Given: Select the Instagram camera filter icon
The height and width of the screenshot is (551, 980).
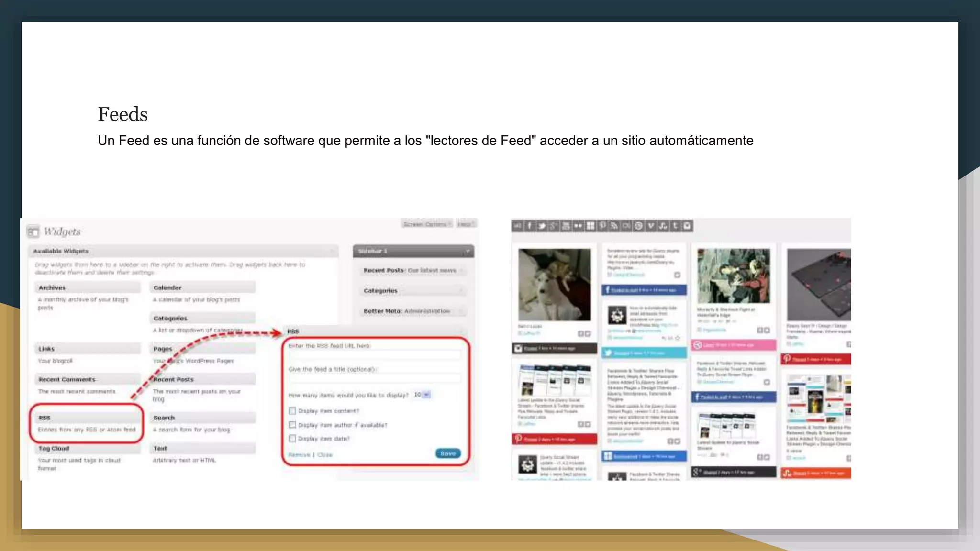Looking at the screenshot, I should point(687,226).
